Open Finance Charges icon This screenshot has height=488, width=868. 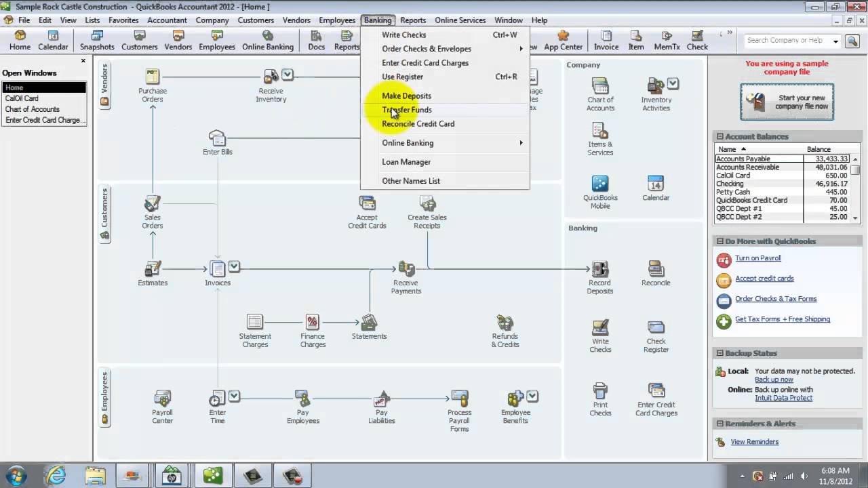313,322
